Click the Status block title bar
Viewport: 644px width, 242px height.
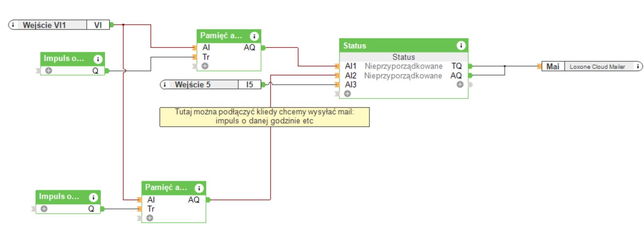(x=399, y=46)
